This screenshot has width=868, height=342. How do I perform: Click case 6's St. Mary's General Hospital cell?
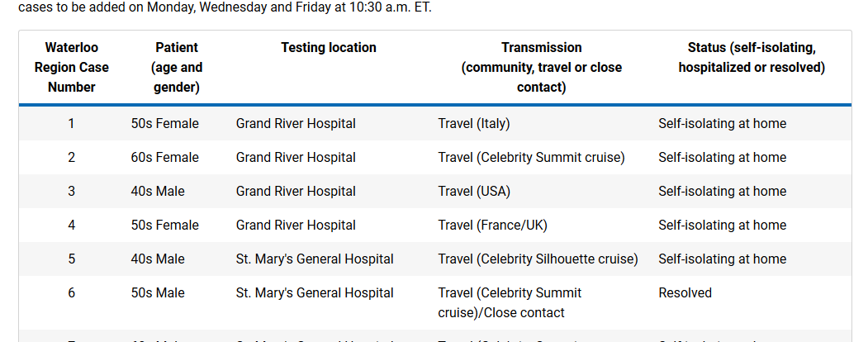(315, 293)
